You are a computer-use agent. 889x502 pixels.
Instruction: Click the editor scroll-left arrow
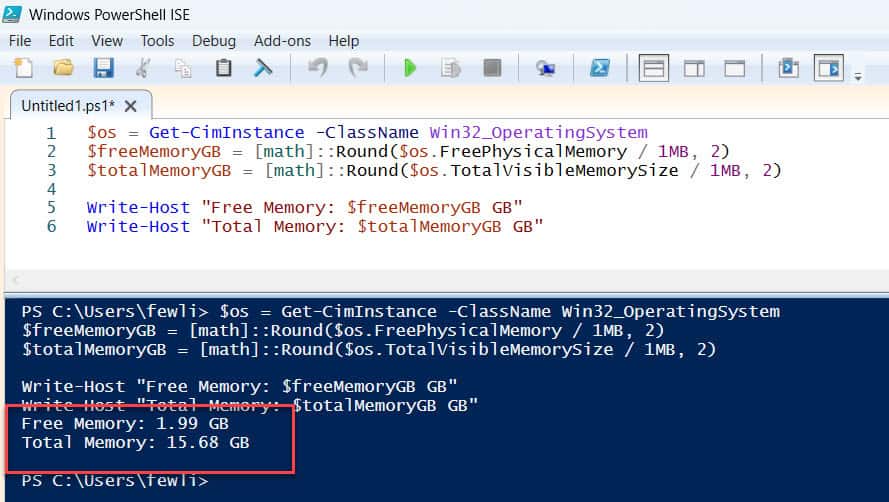16,280
